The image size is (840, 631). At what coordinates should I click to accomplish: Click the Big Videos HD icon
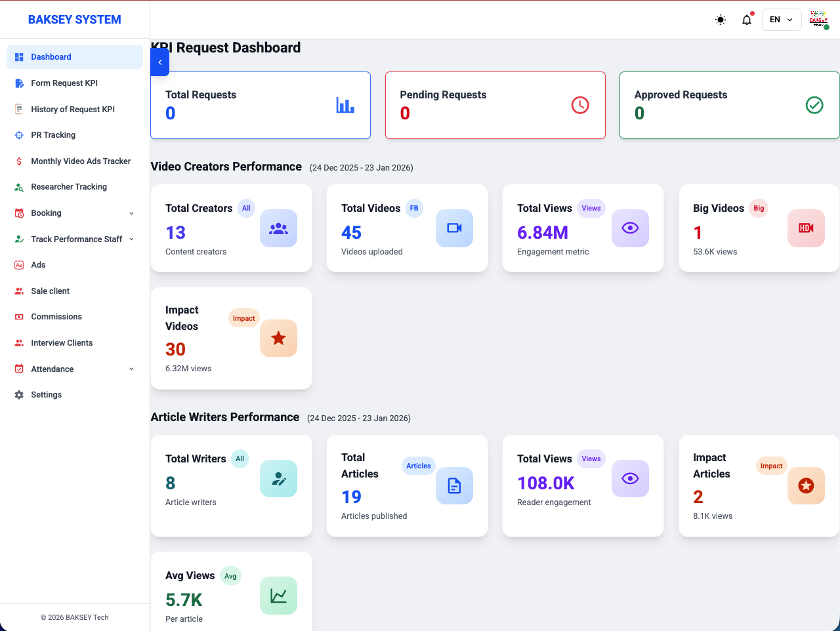806,228
